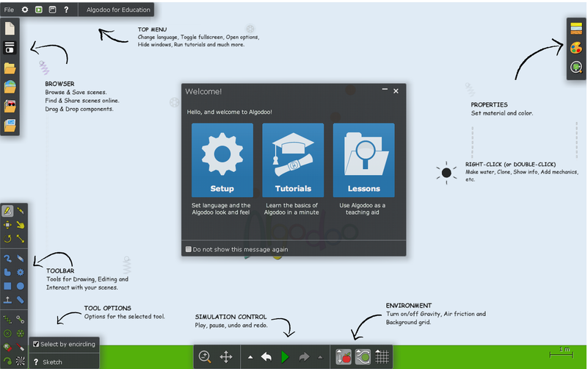Screen dimensions: 588x369
Task: Open Sketch tool help question mark
Action: pos(36,362)
